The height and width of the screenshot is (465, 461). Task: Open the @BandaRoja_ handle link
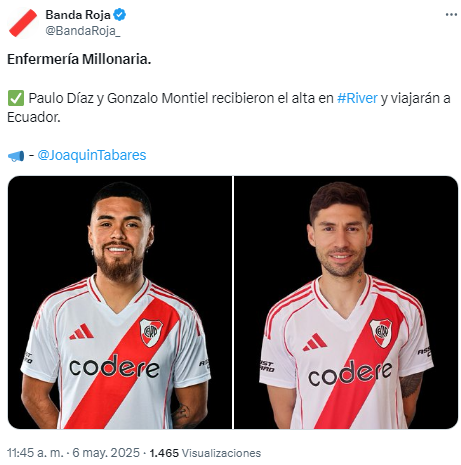pos(83,31)
